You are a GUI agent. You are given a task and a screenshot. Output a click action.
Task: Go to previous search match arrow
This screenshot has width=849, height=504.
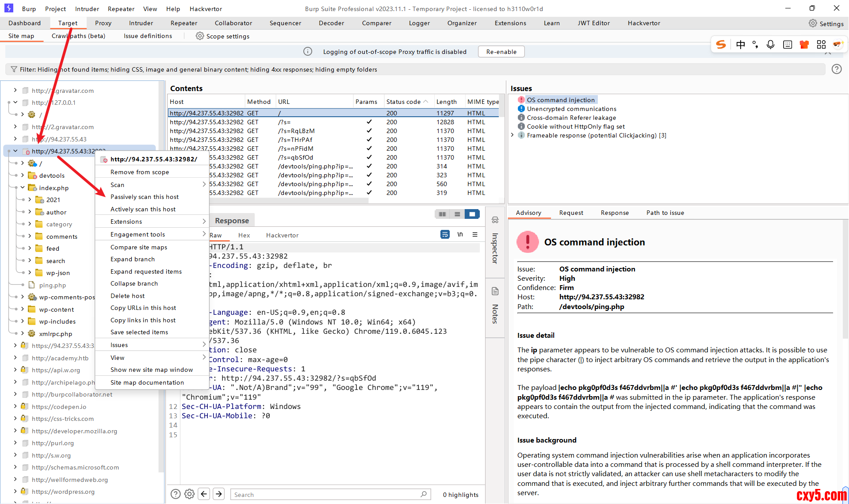coord(204,494)
